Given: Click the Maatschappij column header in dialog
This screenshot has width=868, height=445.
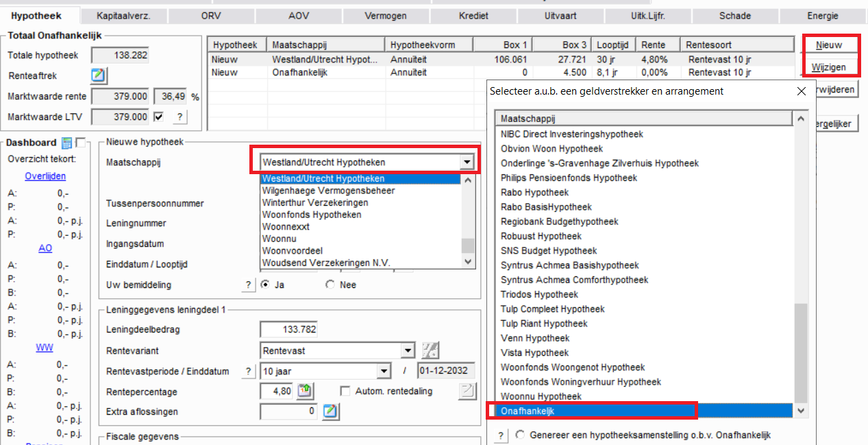Looking at the screenshot, I should pyautogui.click(x=644, y=119).
